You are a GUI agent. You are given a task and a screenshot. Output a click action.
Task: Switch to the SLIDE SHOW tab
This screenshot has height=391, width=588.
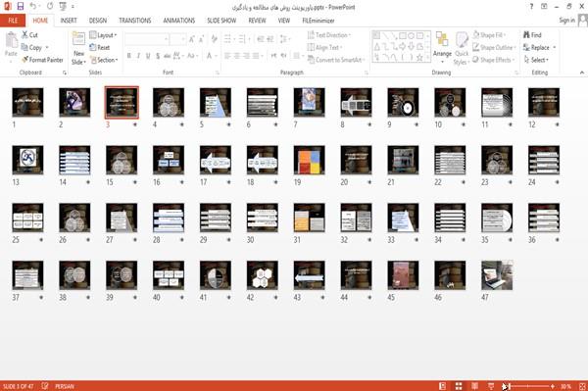coord(221,21)
